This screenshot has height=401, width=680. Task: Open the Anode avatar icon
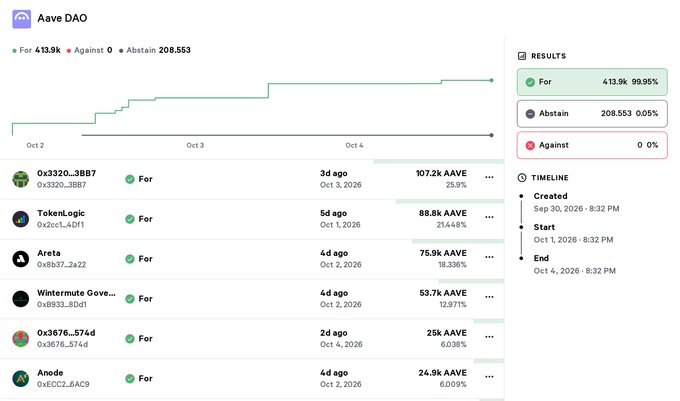[20, 378]
